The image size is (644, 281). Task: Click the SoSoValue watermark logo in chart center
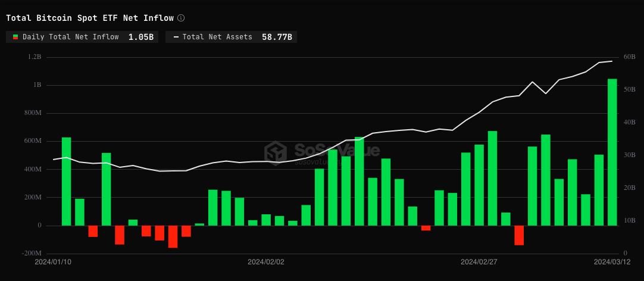tap(276, 152)
